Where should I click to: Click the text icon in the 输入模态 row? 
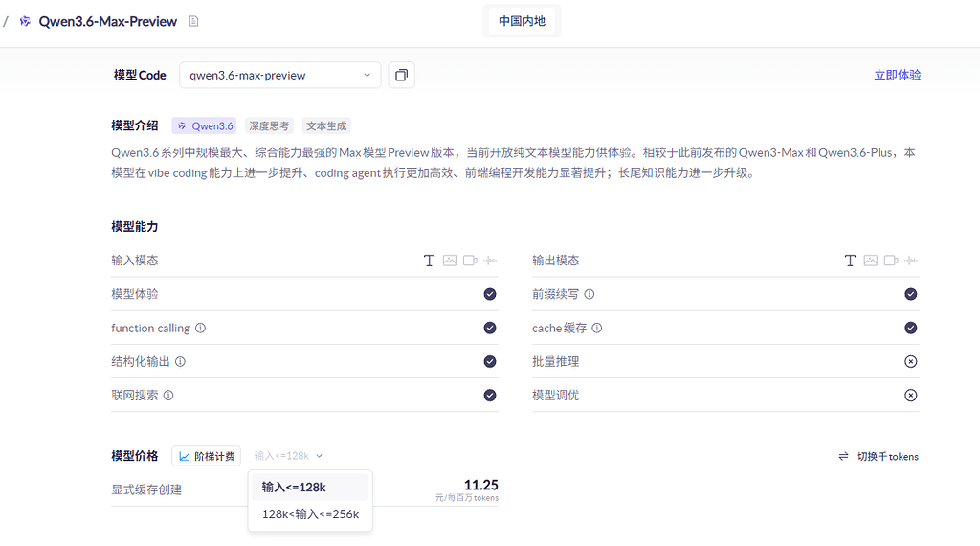pyautogui.click(x=429, y=261)
